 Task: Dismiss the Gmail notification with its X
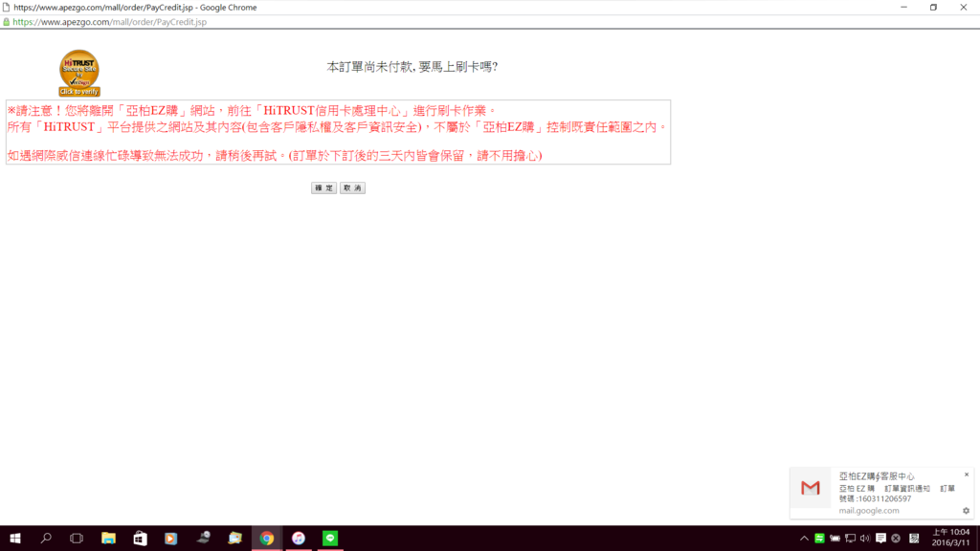(x=967, y=474)
